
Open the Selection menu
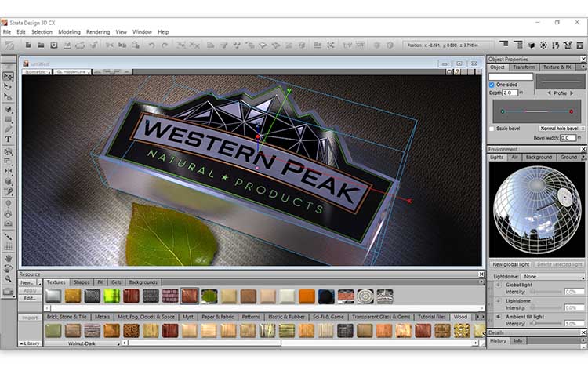click(42, 32)
